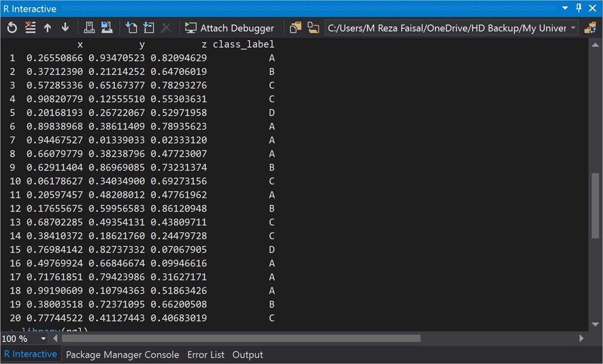Click the Reset R session icon
Image resolution: width=603 pixels, height=364 pixels.
12,28
